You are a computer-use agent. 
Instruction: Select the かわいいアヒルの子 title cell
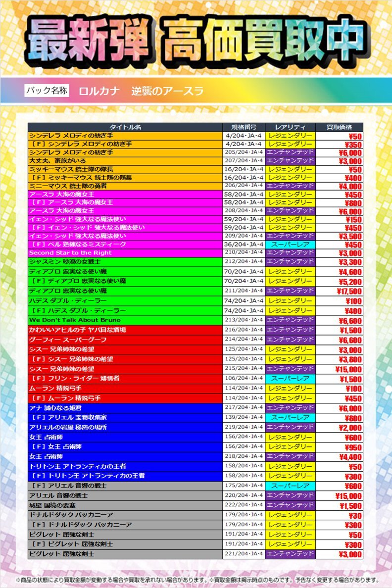pyautogui.click(x=125, y=330)
